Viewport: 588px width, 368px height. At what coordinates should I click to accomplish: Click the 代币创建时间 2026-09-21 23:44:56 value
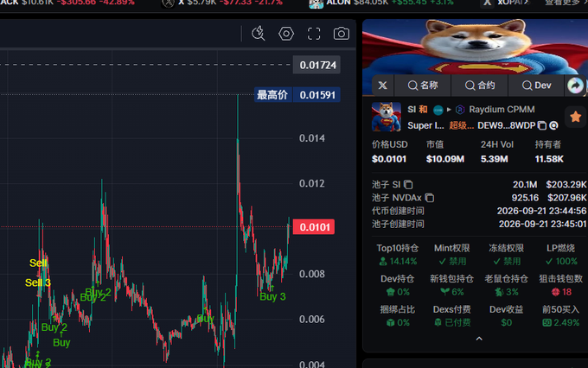tap(541, 211)
